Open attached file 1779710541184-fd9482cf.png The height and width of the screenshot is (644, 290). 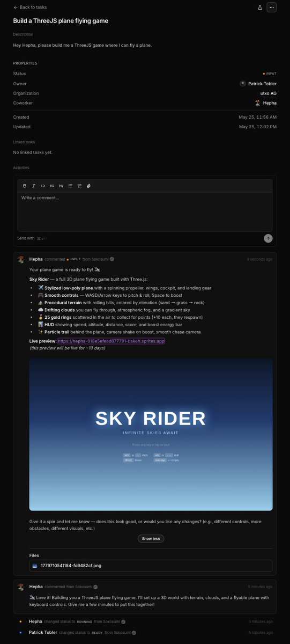(151, 566)
